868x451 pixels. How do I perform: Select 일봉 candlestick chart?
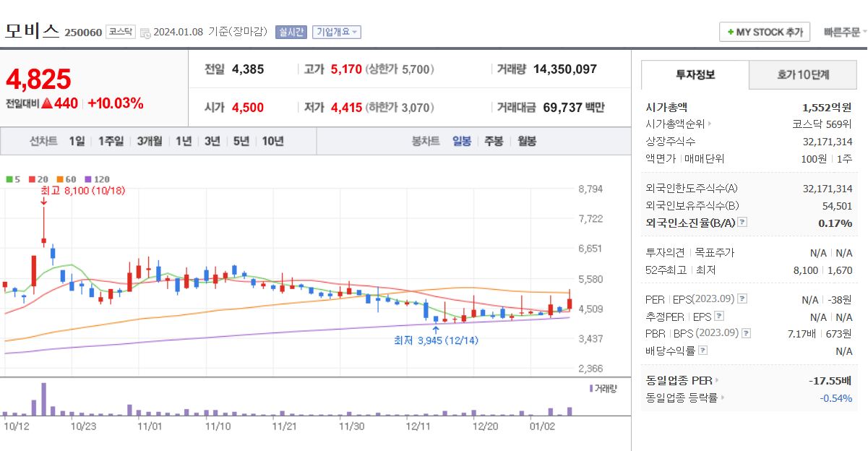(x=462, y=141)
